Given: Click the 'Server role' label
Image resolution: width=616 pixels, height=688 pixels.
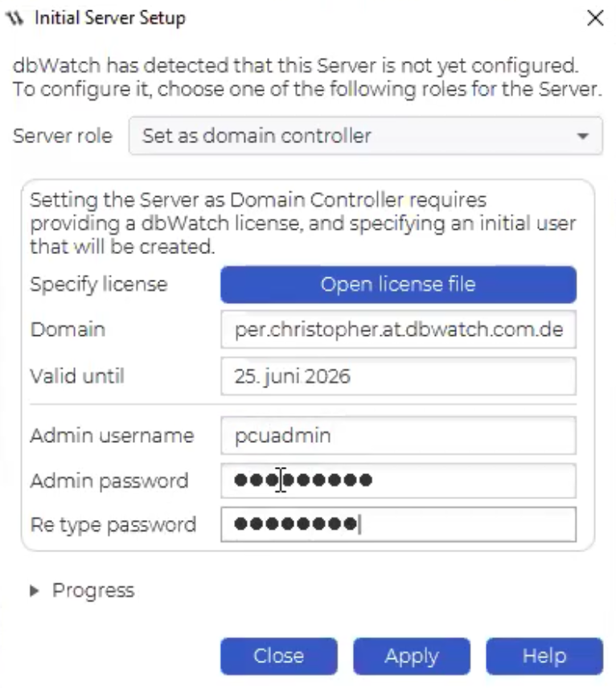Looking at the screenshot, I should click(x=63, y=136).
